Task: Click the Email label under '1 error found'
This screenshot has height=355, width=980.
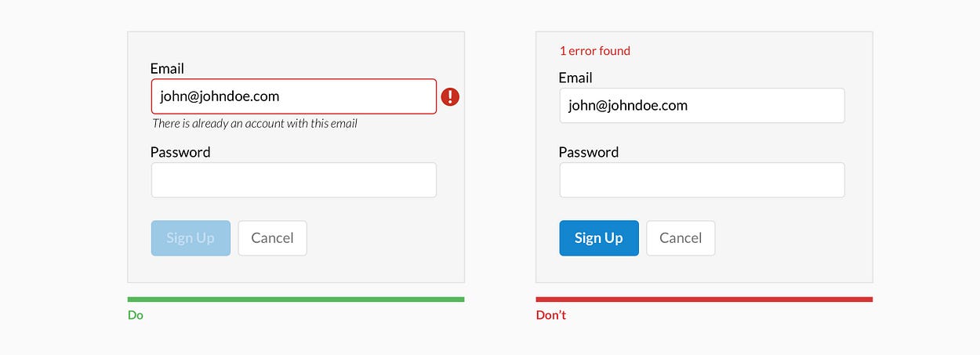Action: 575,78
